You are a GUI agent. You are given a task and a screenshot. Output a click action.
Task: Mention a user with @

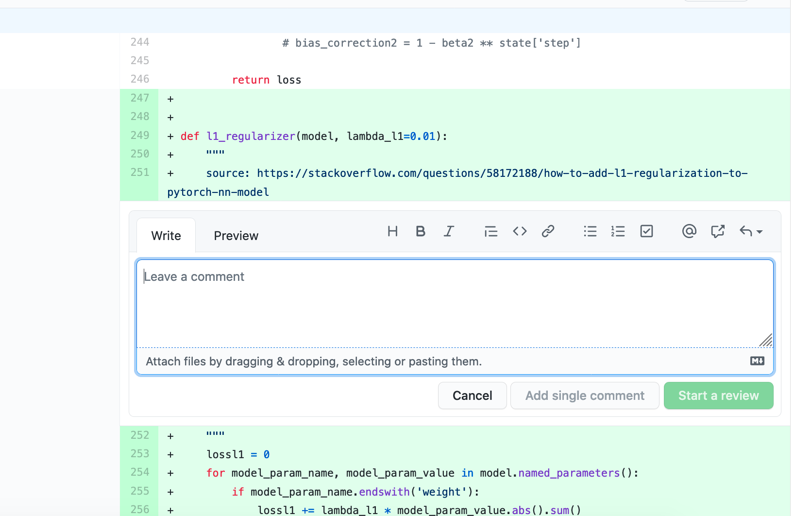coord(689,231)
